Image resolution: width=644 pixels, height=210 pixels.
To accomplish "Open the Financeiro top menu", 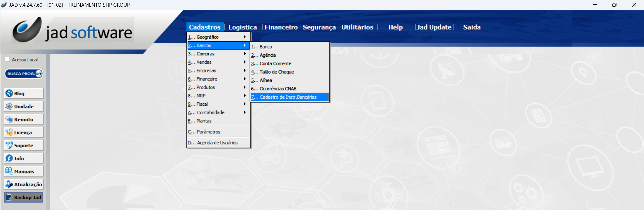I will pyautogui.click(x=281, y=27).
